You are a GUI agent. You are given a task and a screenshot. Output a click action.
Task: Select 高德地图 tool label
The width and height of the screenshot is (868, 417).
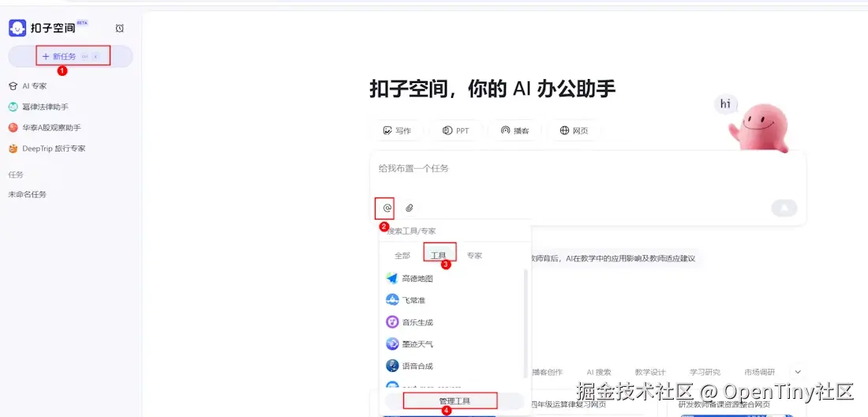click(x=417, y=279)
